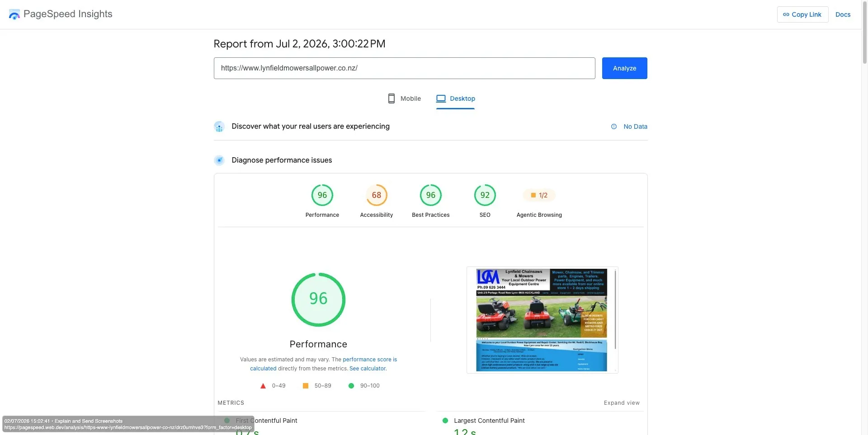Click the orange square 50–89 legend icon
Screen dimensions: 868x435
tap(306, 386)
